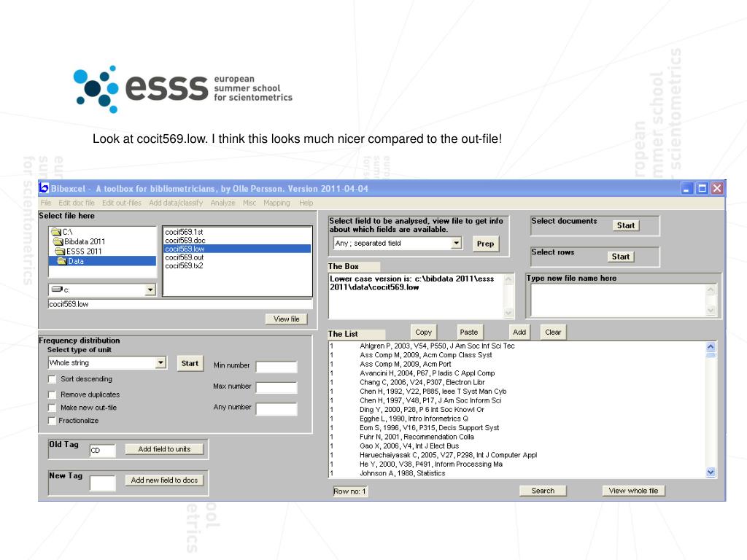Select list row Gao X, 2006
Viewport: 747px width, 560px height.
click(x=409, y=446)
